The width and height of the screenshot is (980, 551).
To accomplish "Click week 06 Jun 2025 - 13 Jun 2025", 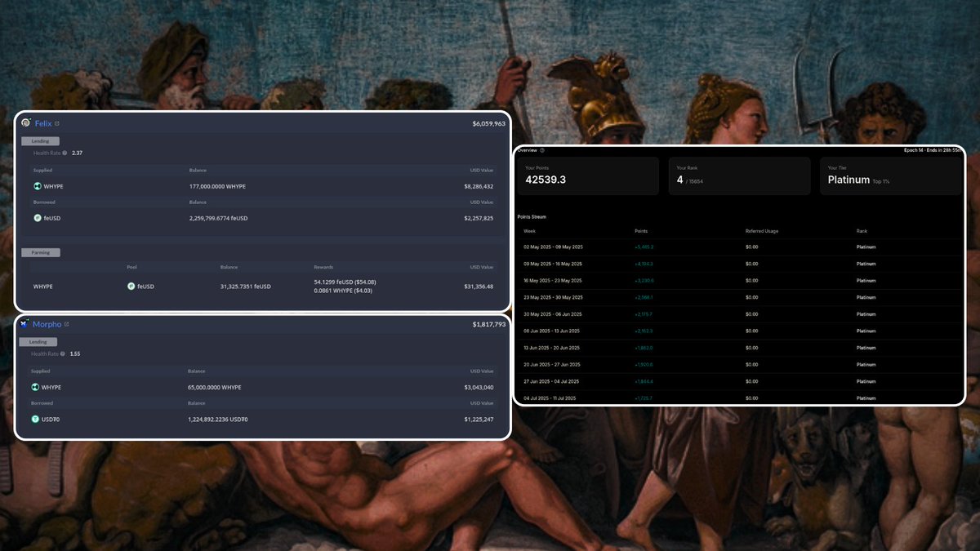I will tap(551, 331).
